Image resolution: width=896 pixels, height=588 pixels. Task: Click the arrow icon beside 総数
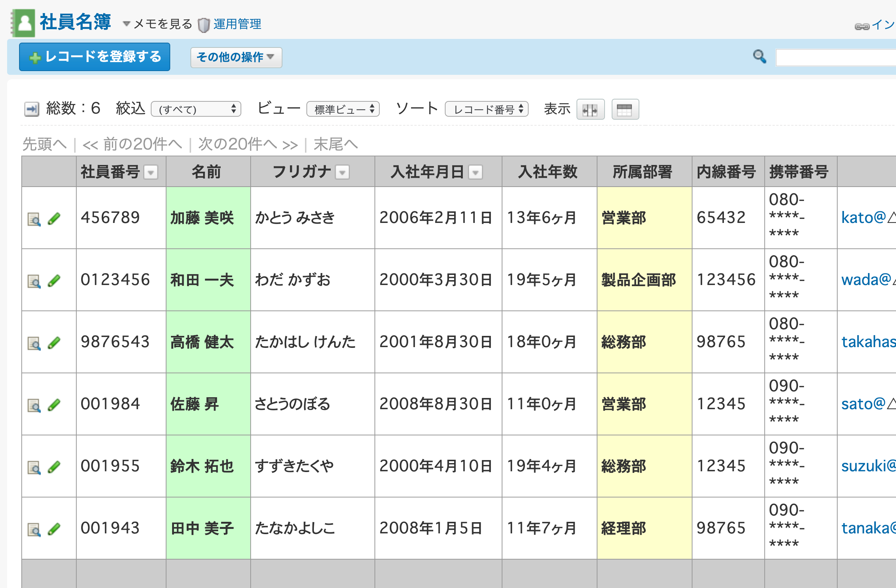tap(32, 109)
